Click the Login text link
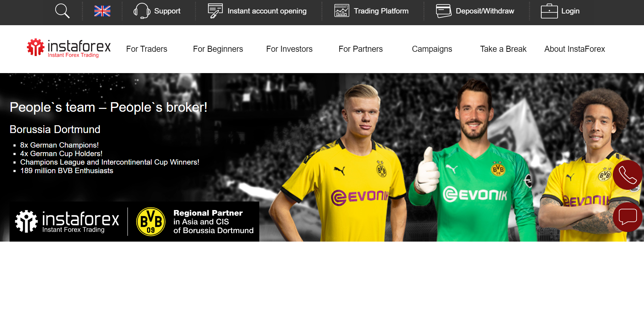644x320 pixels. tap(570, 11)
